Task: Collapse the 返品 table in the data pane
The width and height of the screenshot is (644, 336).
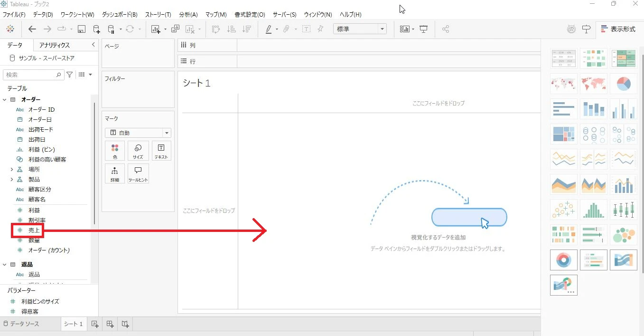Action: tap(4, 264)
